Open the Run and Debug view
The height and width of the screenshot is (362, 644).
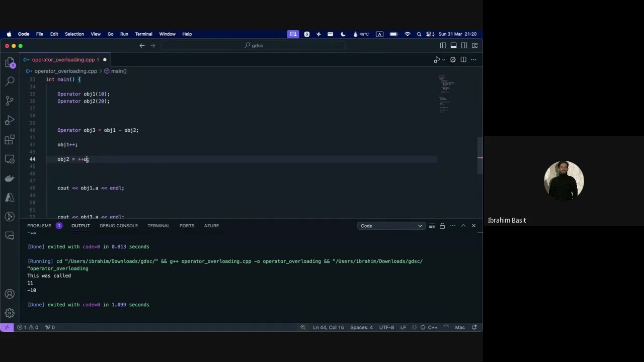(x=10, y=120)
